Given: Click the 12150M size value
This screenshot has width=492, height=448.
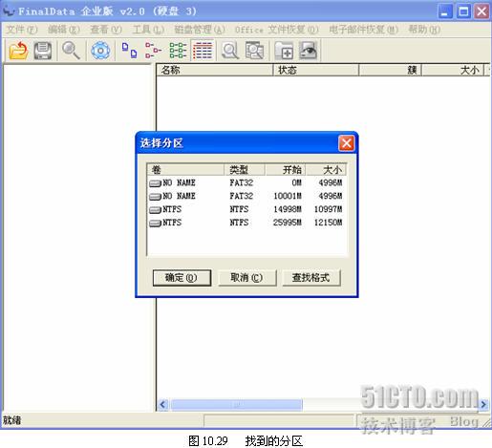Looking at the screenshot, I should coord(328,223).
